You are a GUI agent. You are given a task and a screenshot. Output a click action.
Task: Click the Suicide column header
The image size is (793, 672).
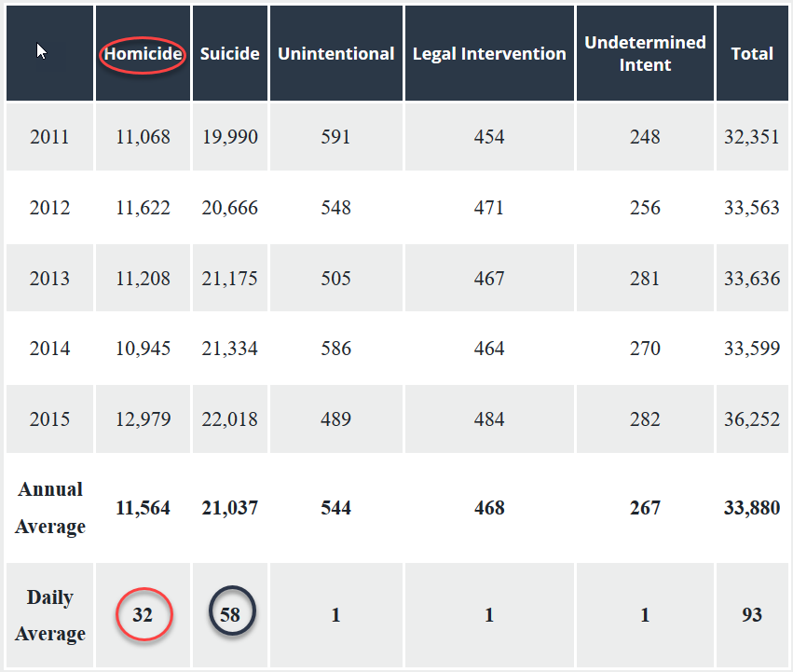pyautogui.click(x=229, y=54)
